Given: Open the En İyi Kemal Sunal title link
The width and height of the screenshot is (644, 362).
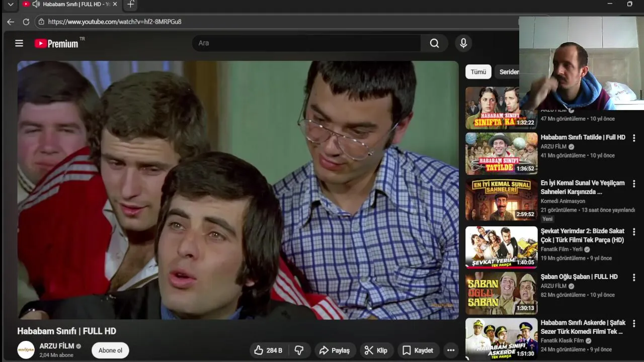Looking at the screenshot, I should coord(583,187).
